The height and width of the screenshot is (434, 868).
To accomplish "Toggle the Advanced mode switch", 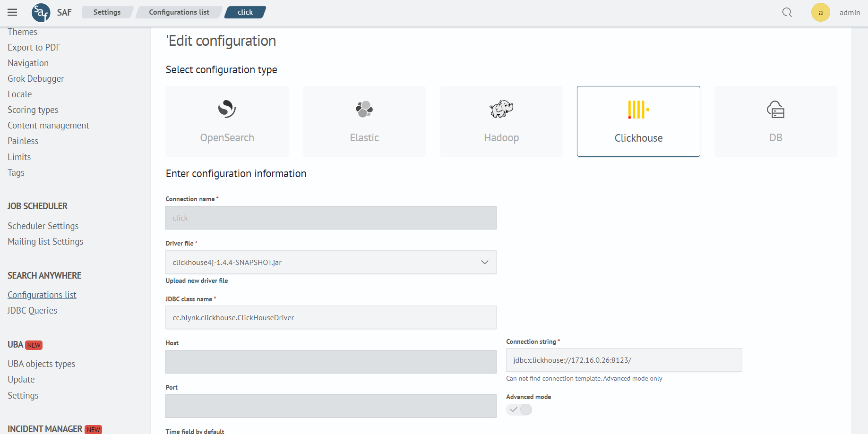I will tap(519, 409).
